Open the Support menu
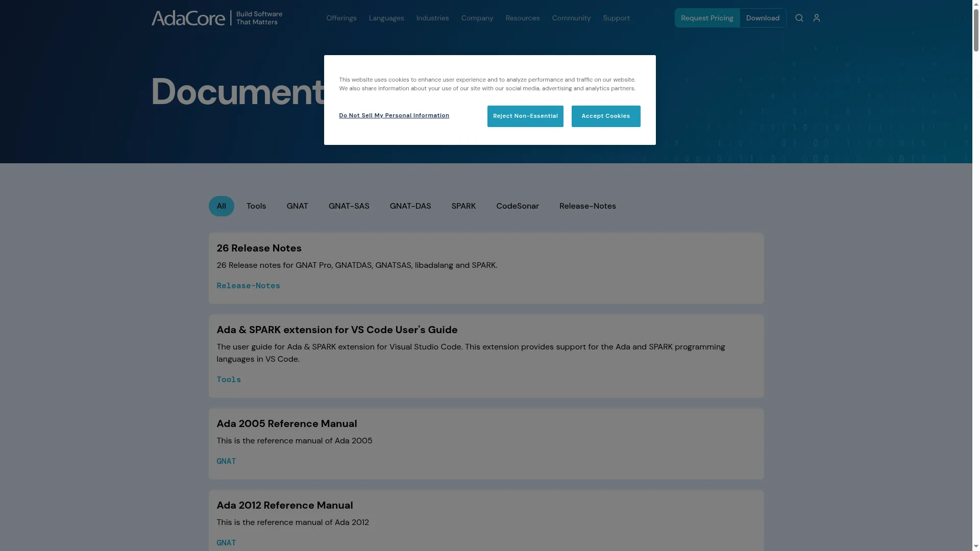The height and width of the screenshot is (551, 980). [x=617, y=18]
